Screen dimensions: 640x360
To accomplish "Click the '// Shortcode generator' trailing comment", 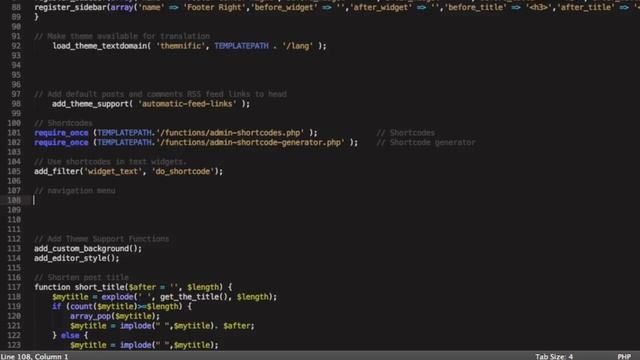I will [426, 142].
